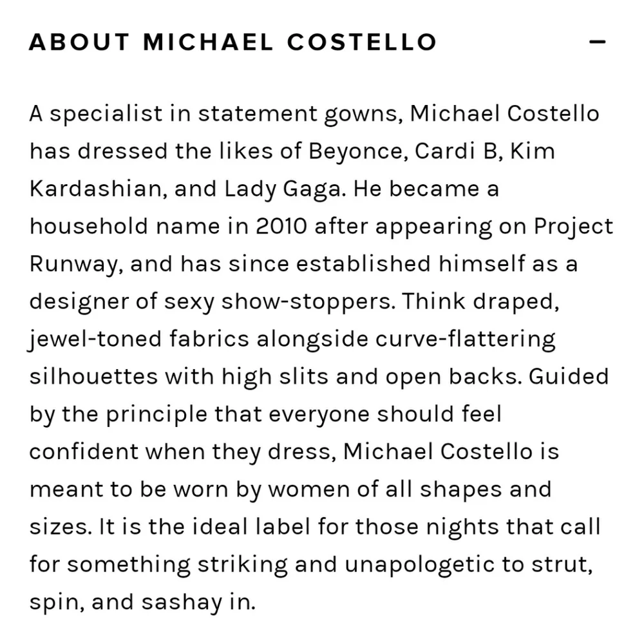Click the minus icon beside heading
This screenshot has width=644, height=644.
[x=598, y=42]
